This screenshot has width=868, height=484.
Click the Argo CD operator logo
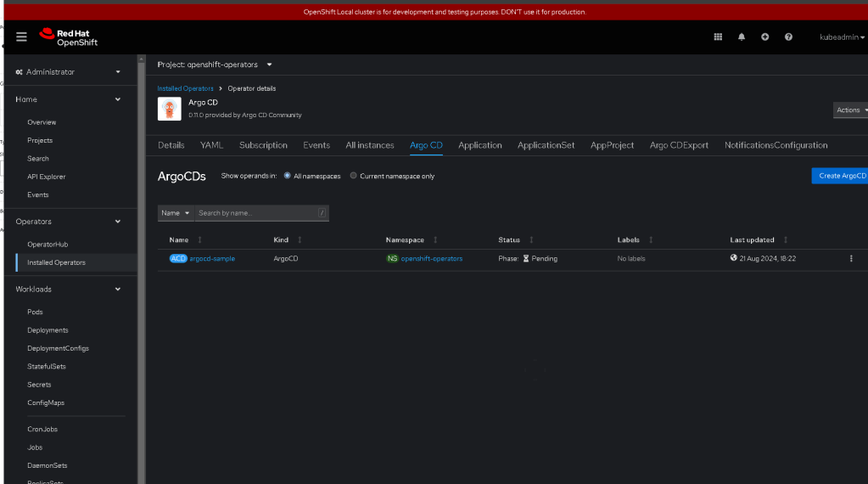170,109
